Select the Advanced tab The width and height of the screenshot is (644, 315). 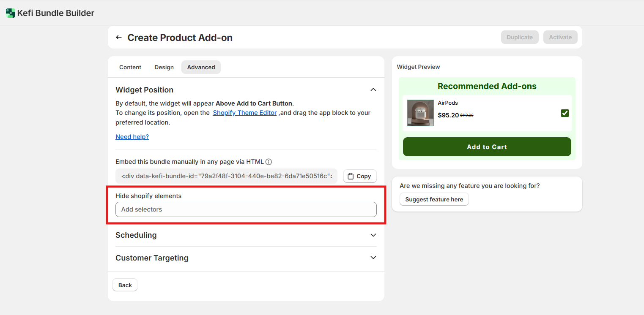coord(201,67)
